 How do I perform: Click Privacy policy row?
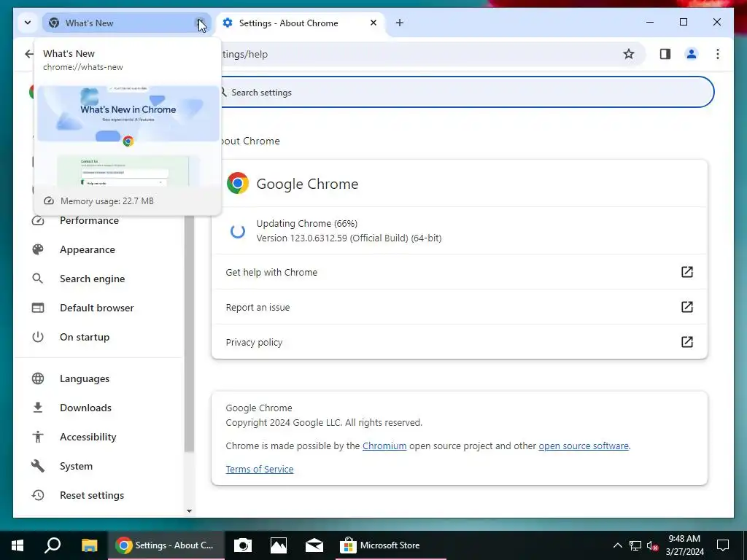(460, 342)
